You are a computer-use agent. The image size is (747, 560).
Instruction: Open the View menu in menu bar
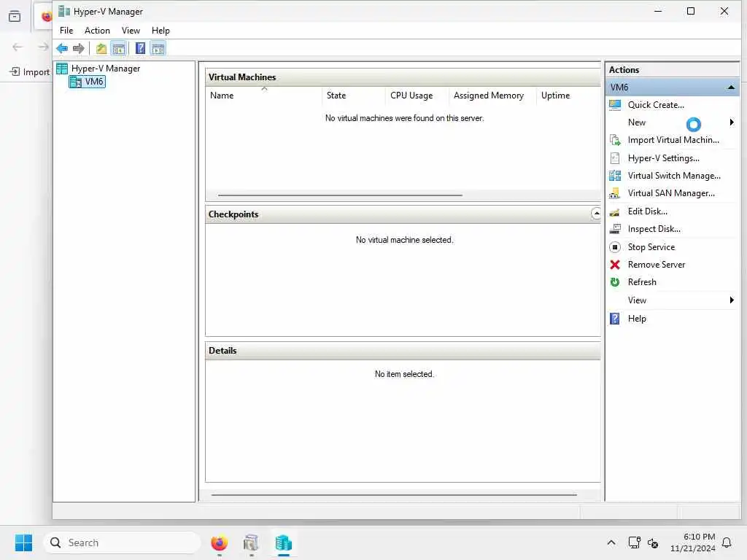click(131, 31)
